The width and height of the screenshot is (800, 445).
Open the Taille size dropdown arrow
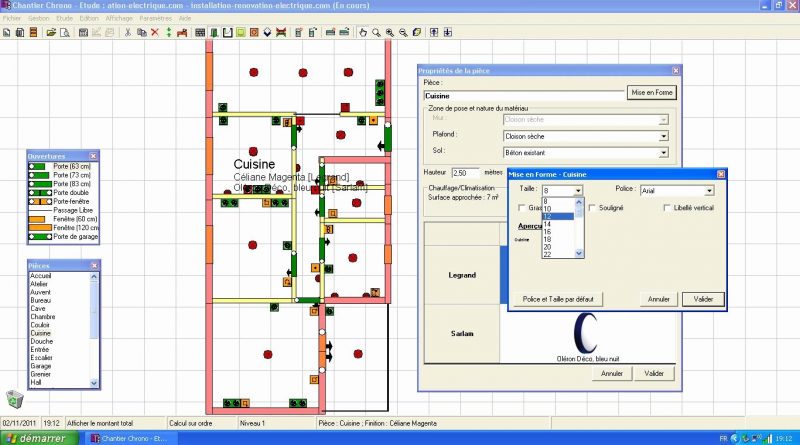pos(578,190)
